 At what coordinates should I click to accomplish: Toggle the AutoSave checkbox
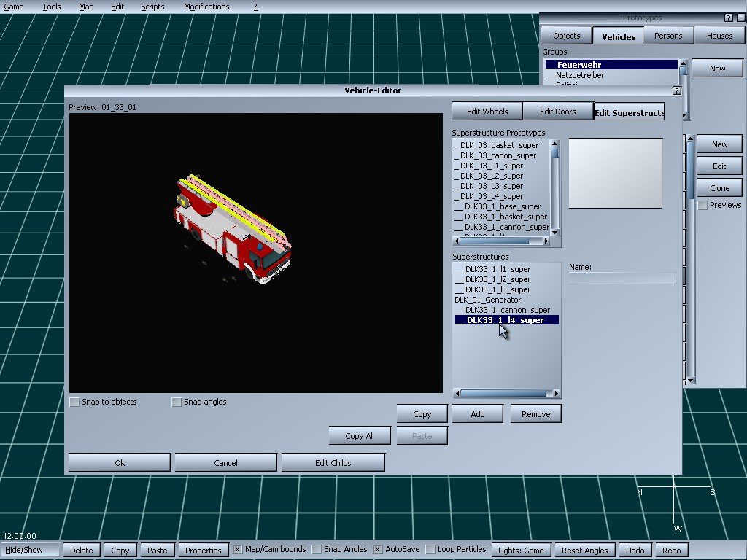377,549
